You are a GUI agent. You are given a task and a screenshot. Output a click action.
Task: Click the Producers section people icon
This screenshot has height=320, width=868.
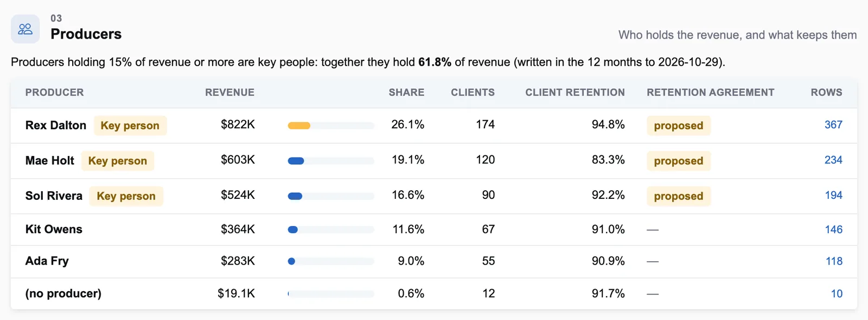point(25,29)
